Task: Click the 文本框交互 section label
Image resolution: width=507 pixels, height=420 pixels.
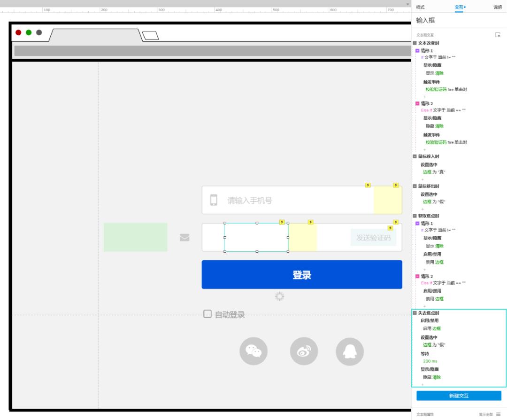Action: pyautogui.click(x=425, y=35)
